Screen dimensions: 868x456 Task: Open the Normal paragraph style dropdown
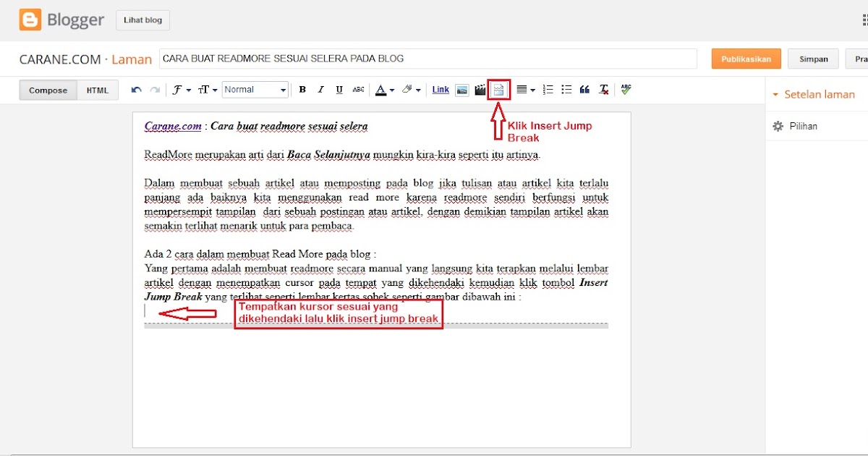click(255, 89)
